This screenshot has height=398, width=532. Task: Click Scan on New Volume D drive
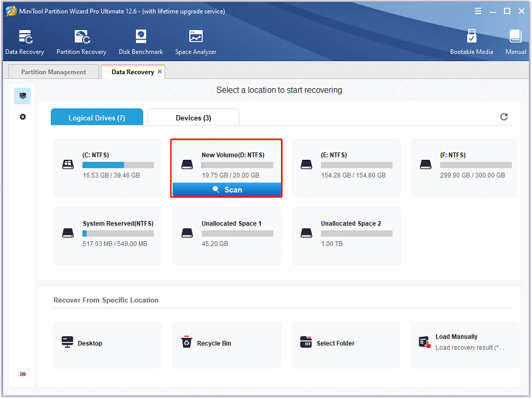(227, 190)
